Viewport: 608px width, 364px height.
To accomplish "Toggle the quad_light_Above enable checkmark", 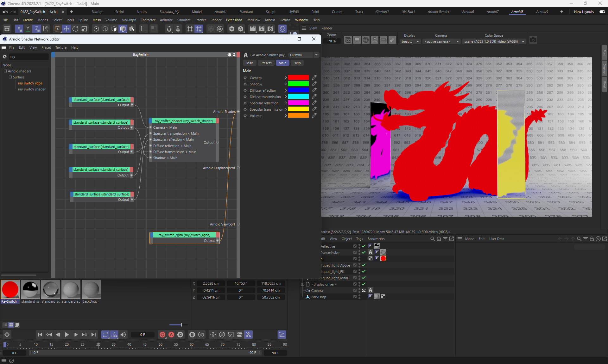I will point(364,265).
